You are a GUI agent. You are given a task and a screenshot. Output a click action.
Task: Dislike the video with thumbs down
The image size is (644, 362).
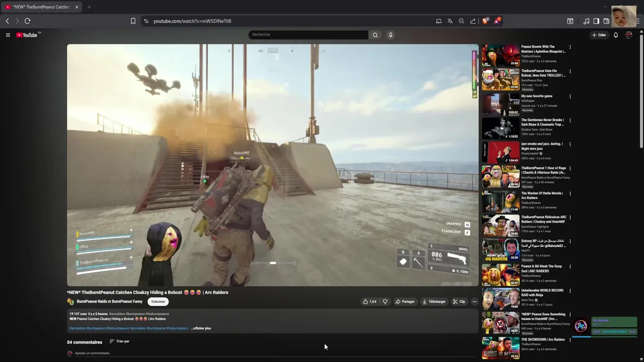(385, 302)
